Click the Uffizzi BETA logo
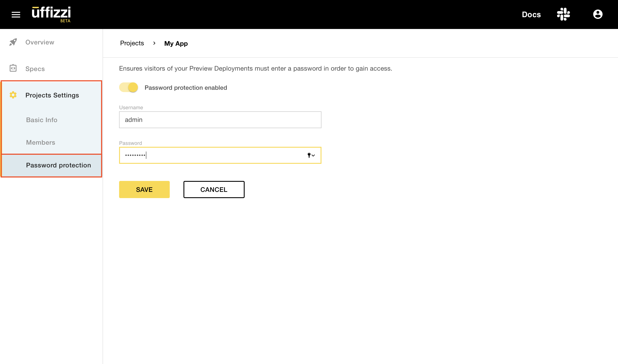The height and width of the screenshot is (364, 618). (x=51, y=14)
